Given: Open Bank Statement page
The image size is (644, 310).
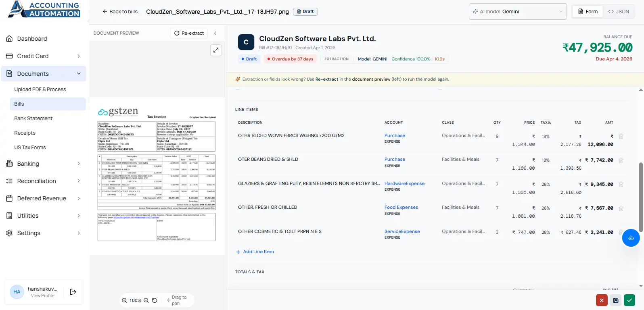Looking at the screenshot, I should point(33,119).
